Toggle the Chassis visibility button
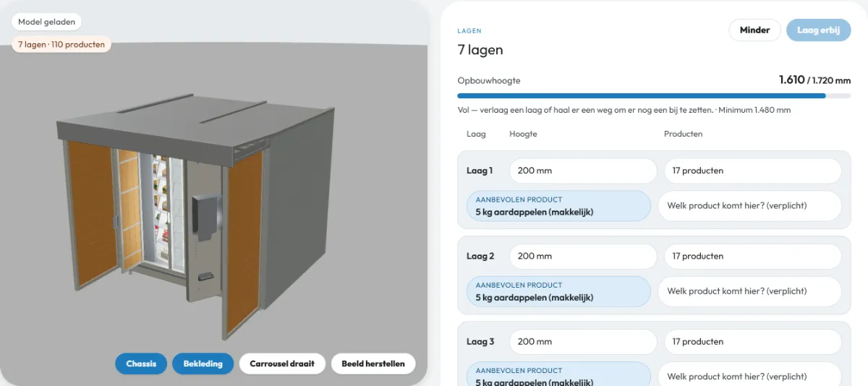Image resolution: width=868 pixels, height=386 pixels. pos(141,364)
